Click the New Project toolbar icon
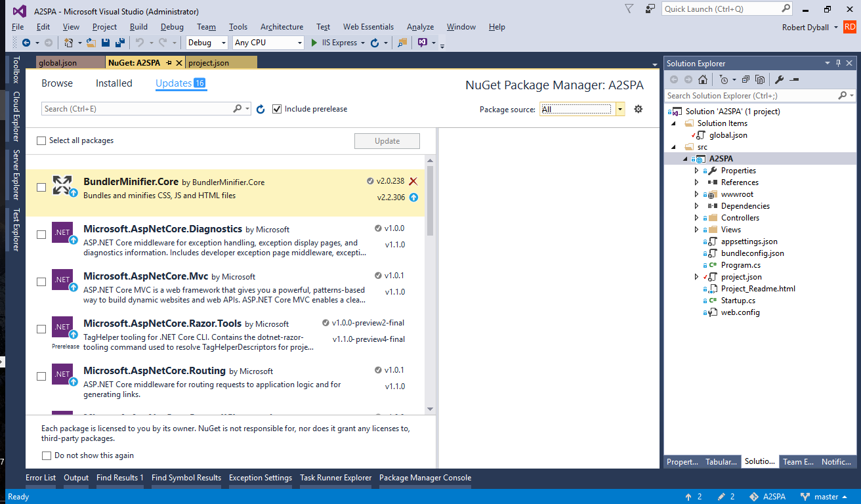Screen dimensions: 861x504 pyautogui.click(x=69, y=43)
